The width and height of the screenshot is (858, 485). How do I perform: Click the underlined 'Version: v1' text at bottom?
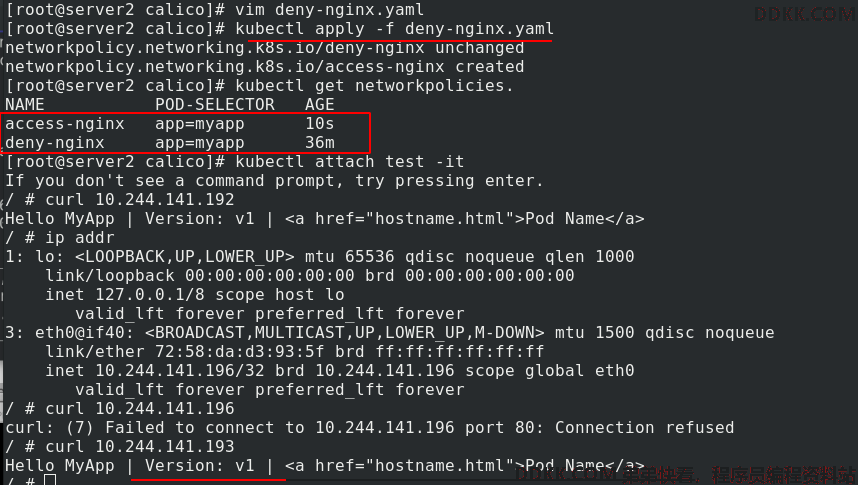tap(200, 466)
